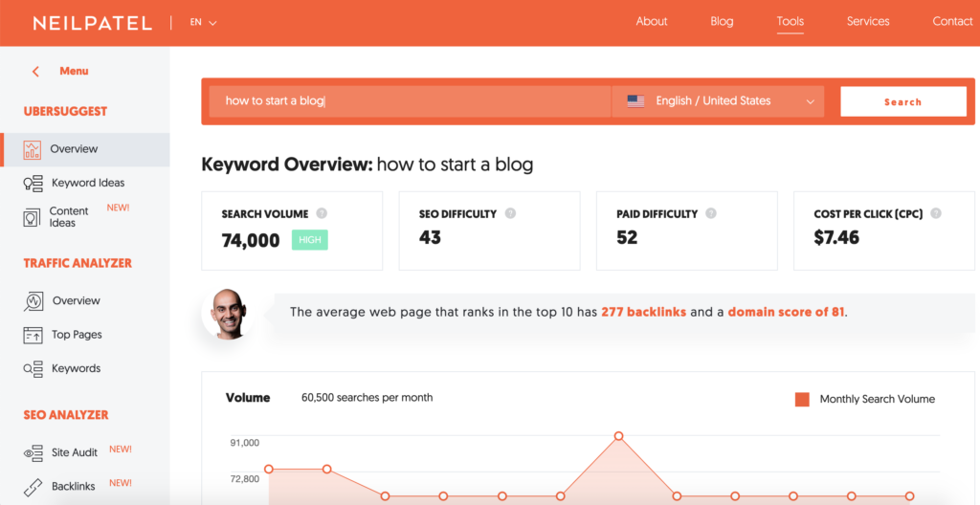Click the UBERSUGGEST section heading
Image resolution: width=980 pixels, height=505 pixels.
(65, 112)
